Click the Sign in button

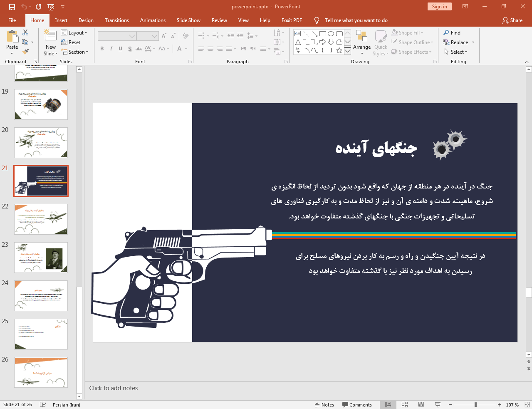point(439,6)
